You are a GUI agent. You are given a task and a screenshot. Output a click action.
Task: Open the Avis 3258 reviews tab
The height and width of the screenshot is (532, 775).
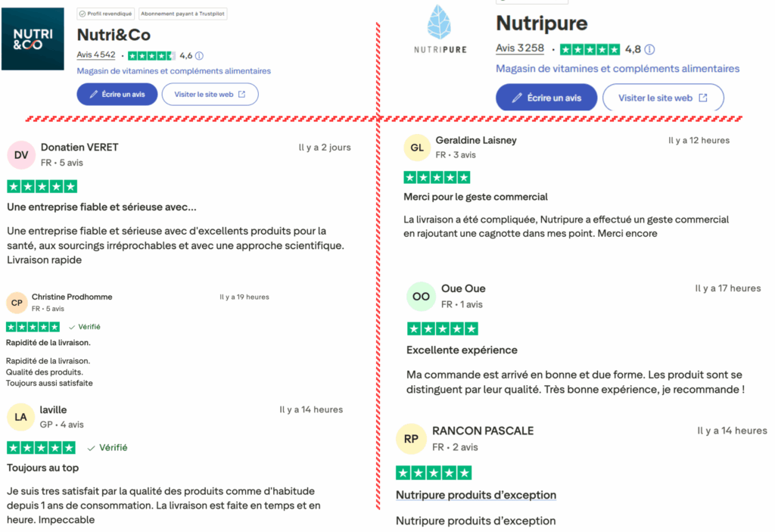[x=520, y=49]
